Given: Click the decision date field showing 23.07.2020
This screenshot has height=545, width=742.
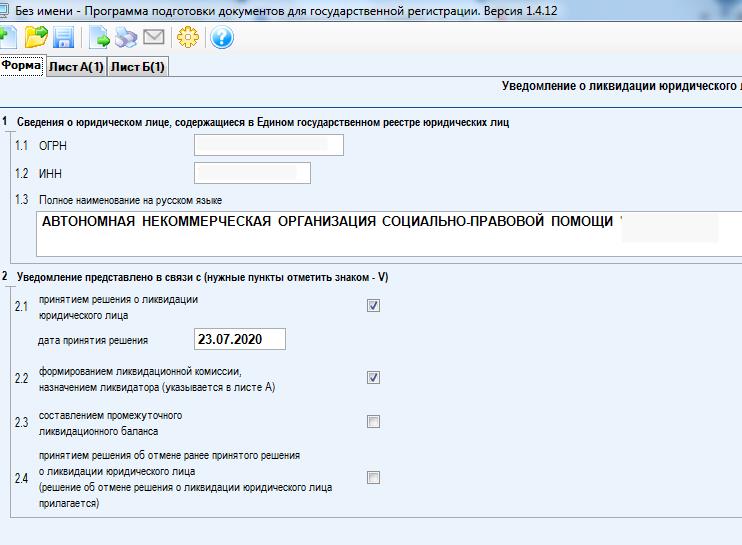Looking at the screenshot, I should click(239, 340).
